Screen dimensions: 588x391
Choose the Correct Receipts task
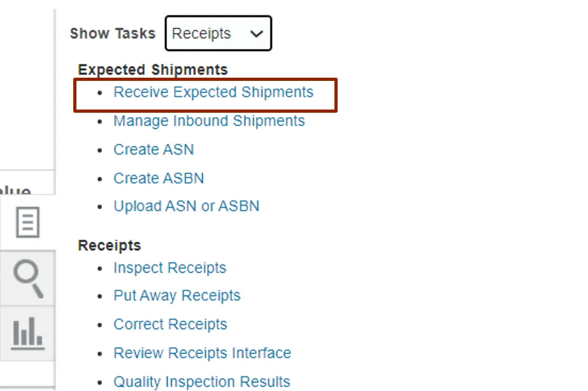pos(170,324)
